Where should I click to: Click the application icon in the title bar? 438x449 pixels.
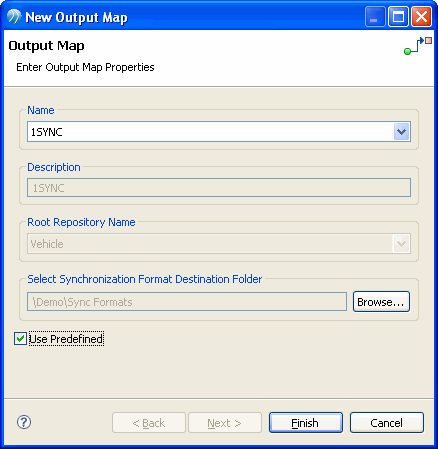(x=14, y=17)
